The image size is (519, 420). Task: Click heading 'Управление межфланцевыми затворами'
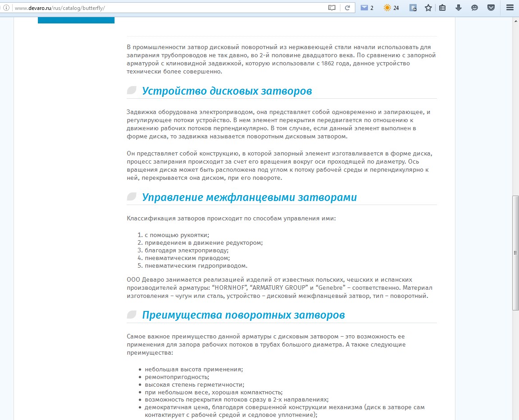[x=249, y=197]
